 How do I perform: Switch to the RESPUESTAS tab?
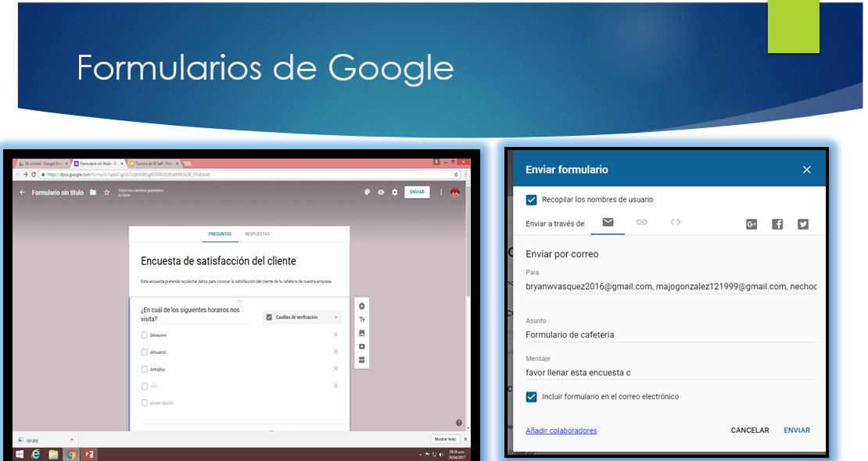point(257,234)
